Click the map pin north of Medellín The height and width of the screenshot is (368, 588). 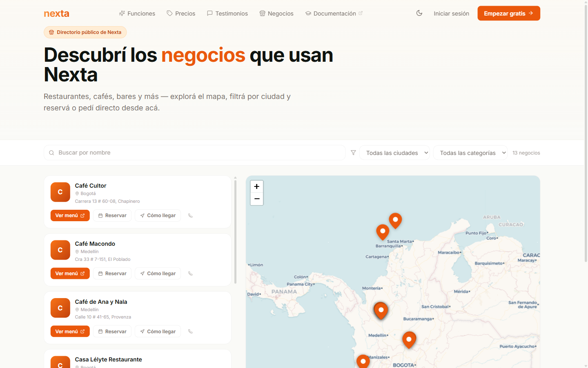381,310
